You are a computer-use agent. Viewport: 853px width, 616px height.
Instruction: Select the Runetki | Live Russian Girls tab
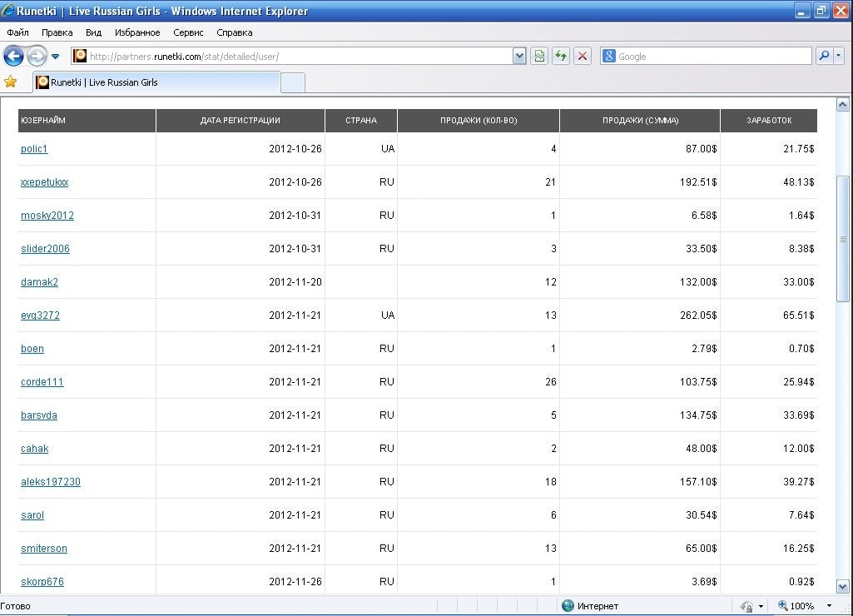coord(156,82)
